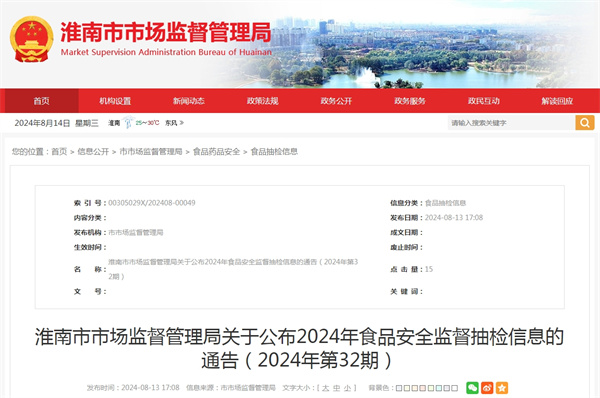Go to 新闻动态 in the navigation bar
The width and height of the screenshot is (600, 398).
(189, 101)
